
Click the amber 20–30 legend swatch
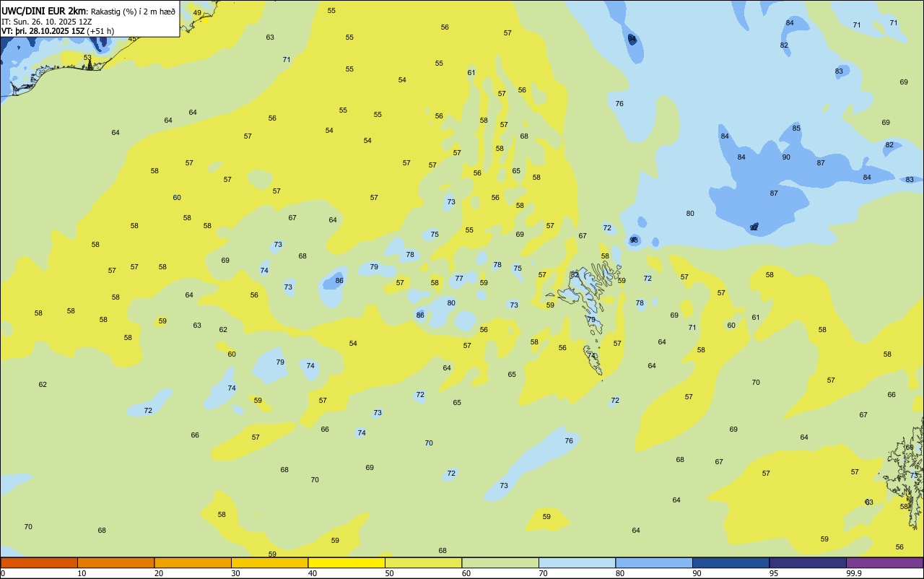tap(193, 562)
